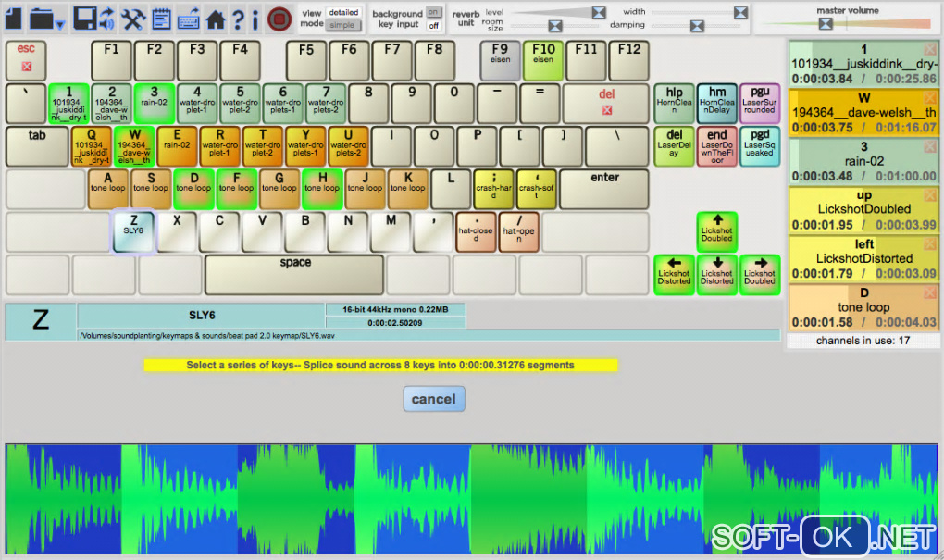Click the notepad icon in toolbar

click(161, 19)
